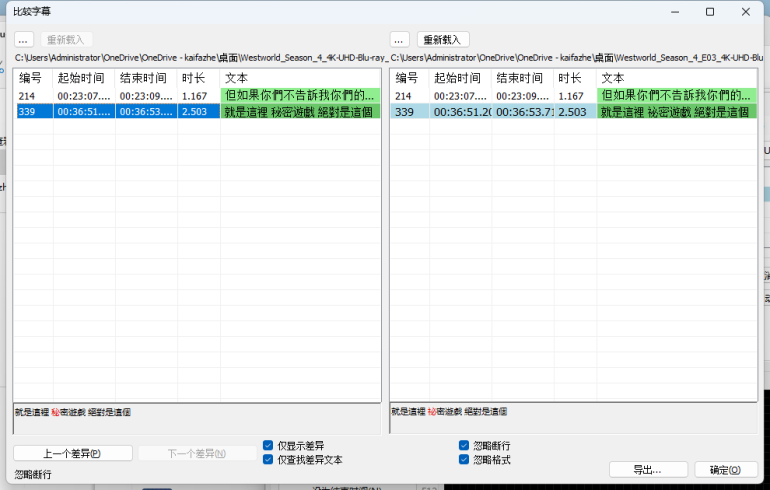Viewport: 770px width, 490px height.
Task: Select row 339 in left list
Action: 198,111
